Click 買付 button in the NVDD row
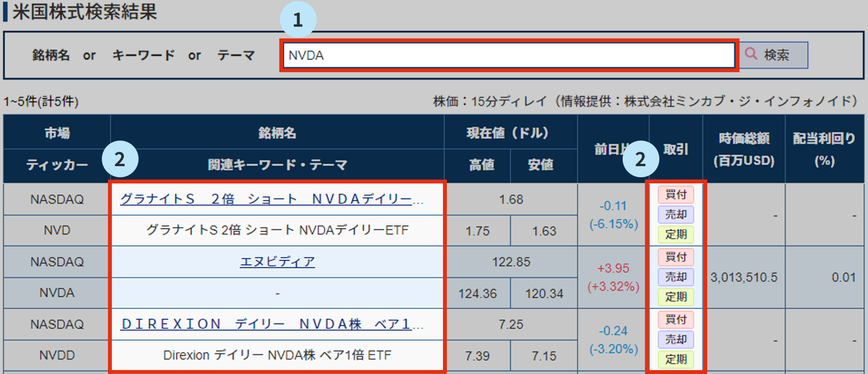Image resolution: width=868 pixels, height=374 pixels. (x=676, y=320)
